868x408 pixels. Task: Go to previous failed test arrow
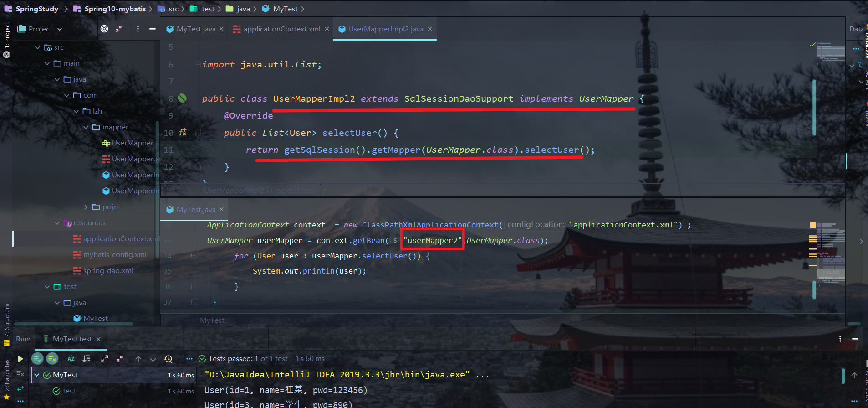[x=138, y=359]
